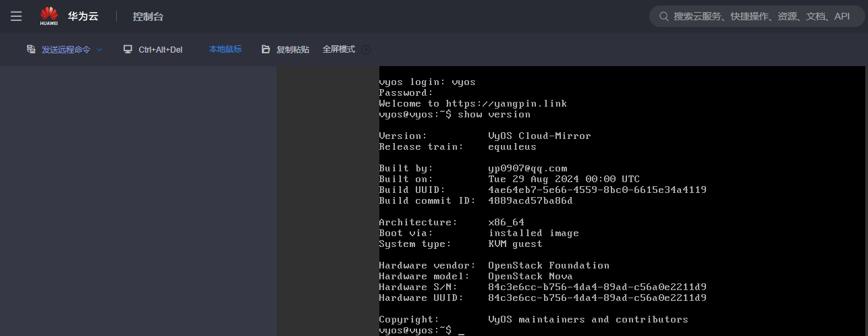Click the Huawei Cloud logo

click(69, 16)
